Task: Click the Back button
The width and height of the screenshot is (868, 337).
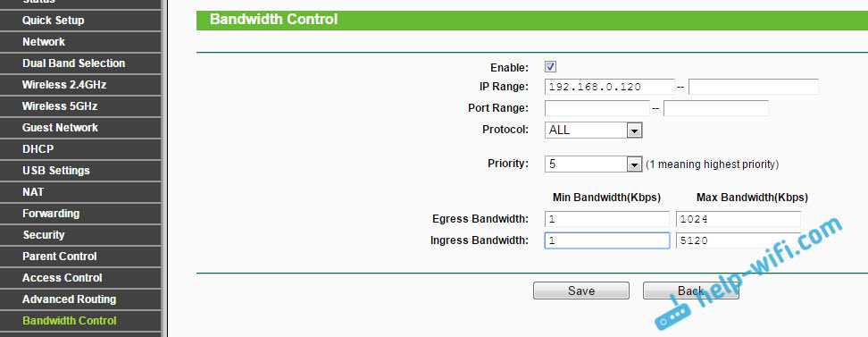Action: point(691,291)
